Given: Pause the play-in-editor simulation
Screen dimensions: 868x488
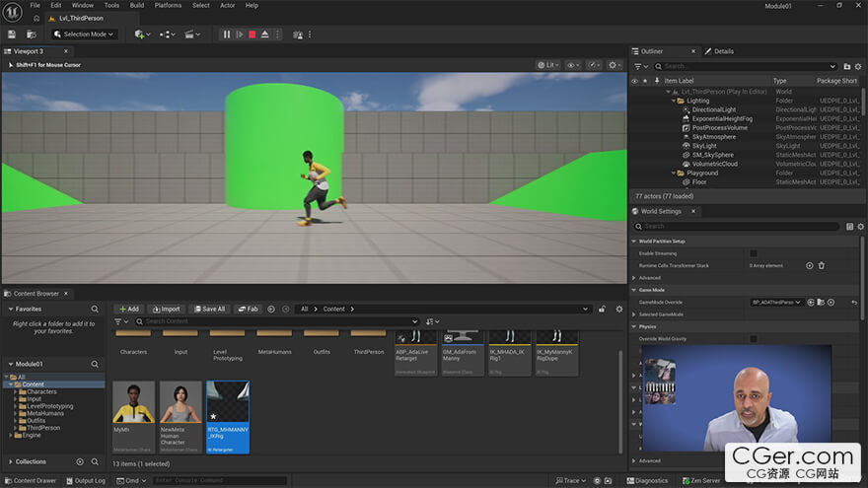Looking at the screenshot, I should pyautogui.click(x=227, y=35).
